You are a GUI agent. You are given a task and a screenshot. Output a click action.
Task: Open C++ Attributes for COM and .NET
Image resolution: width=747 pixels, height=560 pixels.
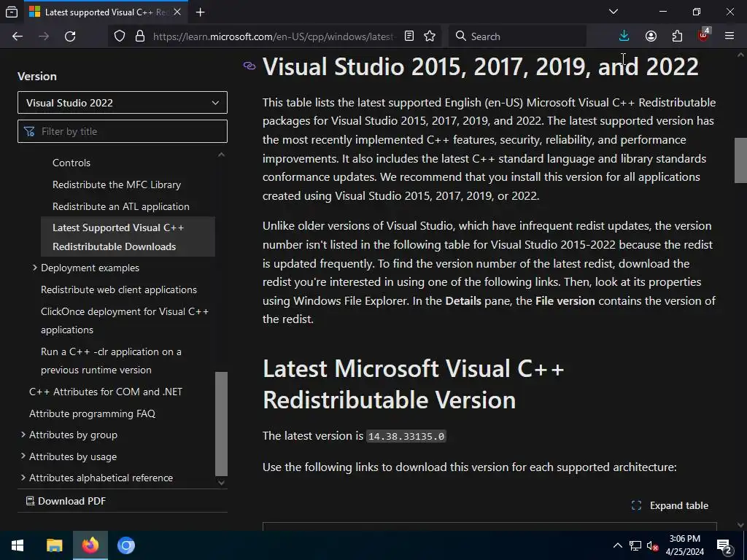(106, 392)
